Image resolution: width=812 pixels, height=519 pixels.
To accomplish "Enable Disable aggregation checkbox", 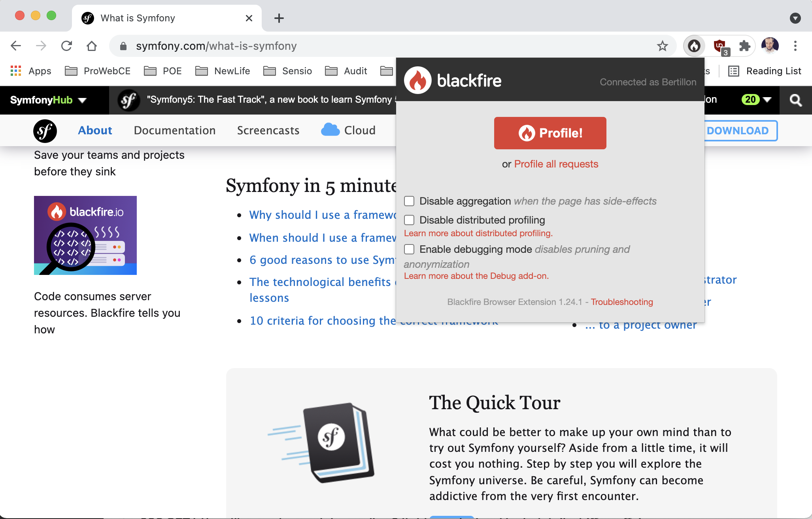I will pyautogui.click(x=409, y=201).
